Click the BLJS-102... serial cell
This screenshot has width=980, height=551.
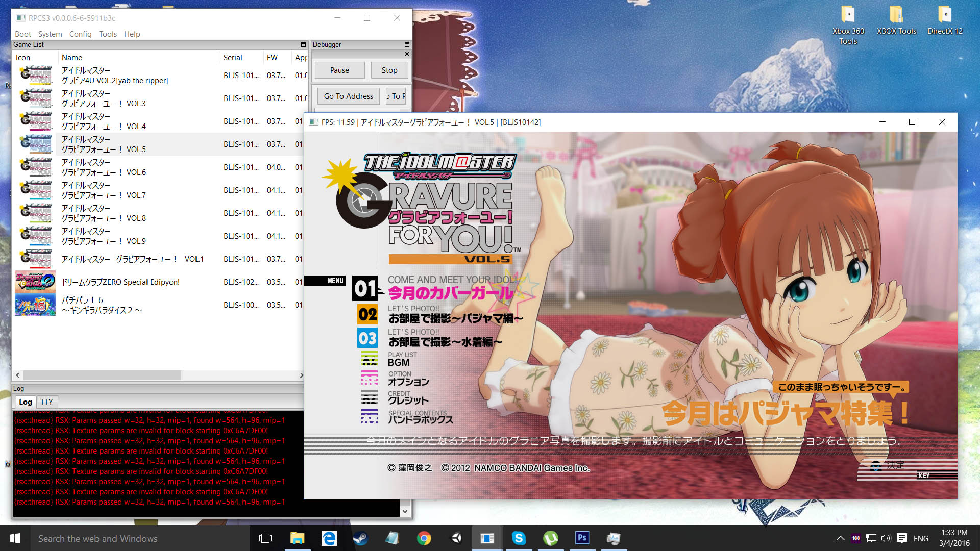(x=241, y=282)
